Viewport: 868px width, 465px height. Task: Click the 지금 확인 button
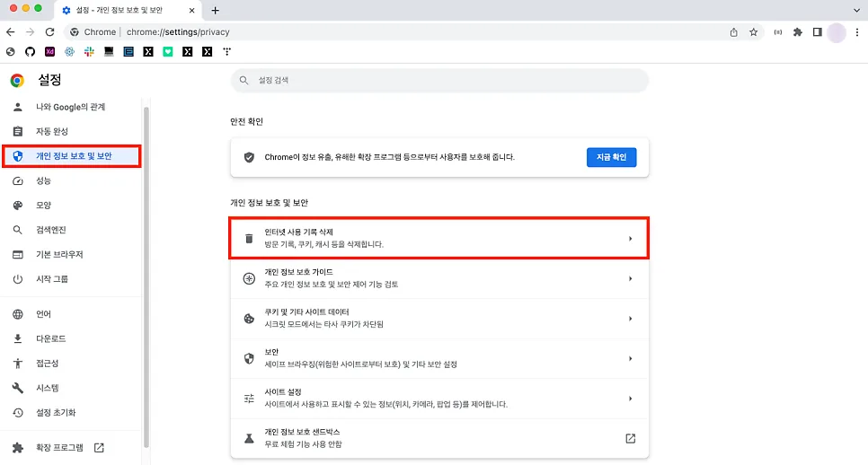tap(611, 157)
